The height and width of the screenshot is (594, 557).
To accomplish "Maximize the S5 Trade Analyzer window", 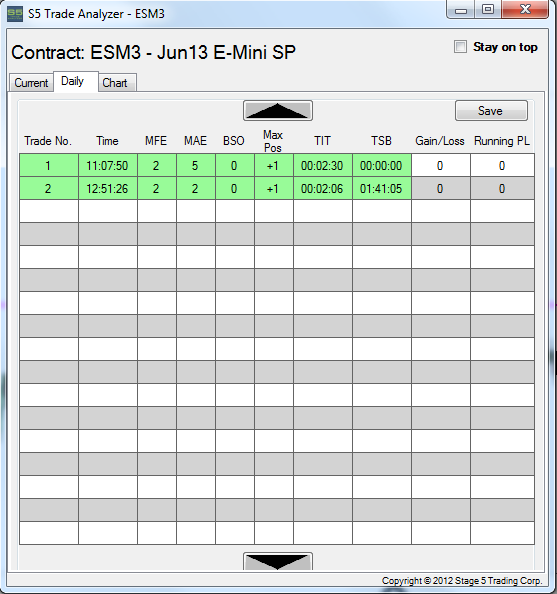I will pos(488,9).
